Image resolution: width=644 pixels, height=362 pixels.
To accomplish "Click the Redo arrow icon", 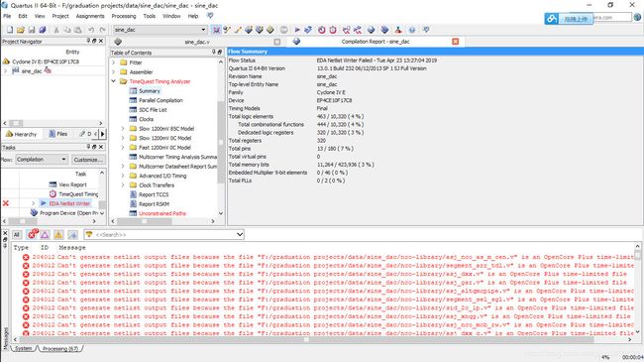I will tap(103, 30).
